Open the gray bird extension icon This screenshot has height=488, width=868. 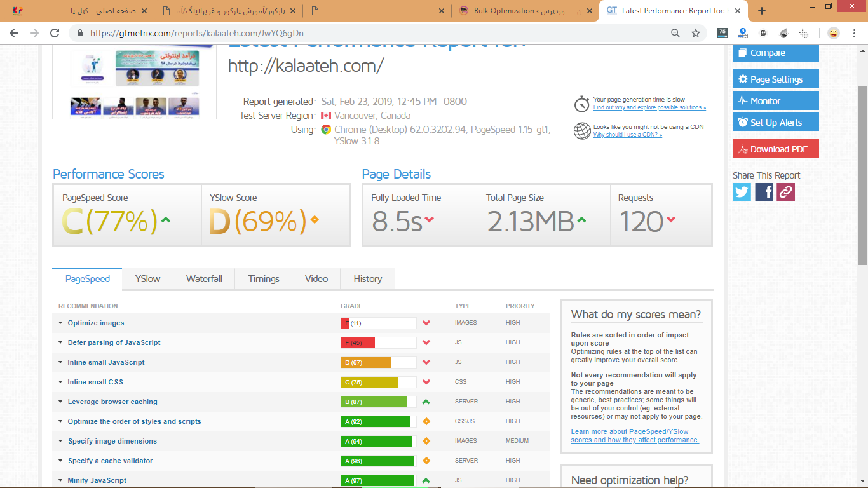point(784,33)
